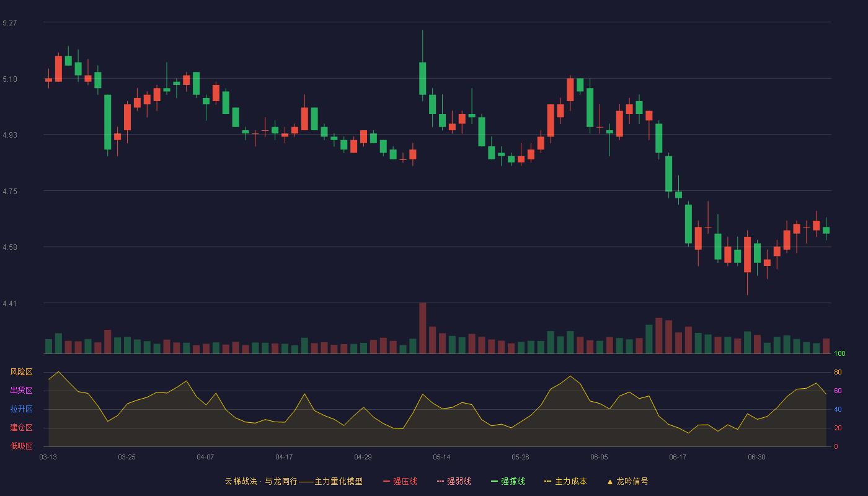868x496 pixels.
Task: Click the 低吸区 zone label
Action: [x=21, y=446]
